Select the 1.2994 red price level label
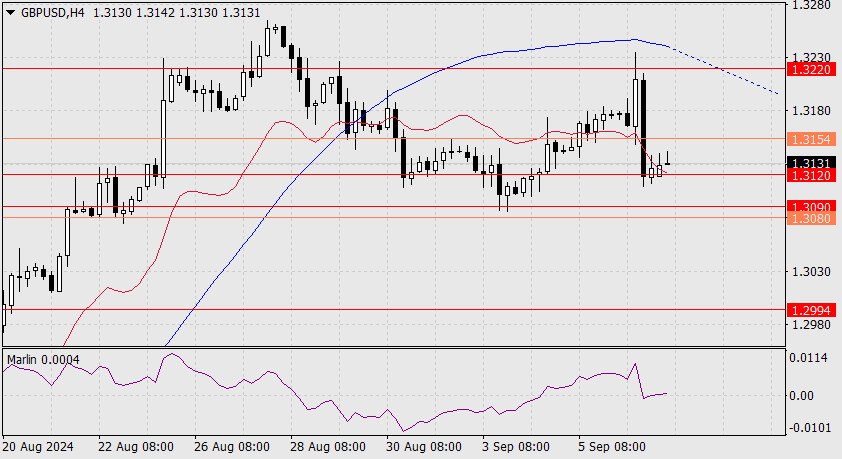 [811, 310]
